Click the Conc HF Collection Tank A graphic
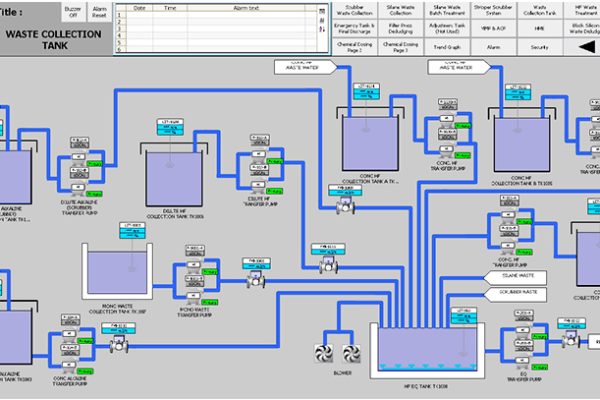The width and height of the screenshot is (600, 400). coord(370,144)
